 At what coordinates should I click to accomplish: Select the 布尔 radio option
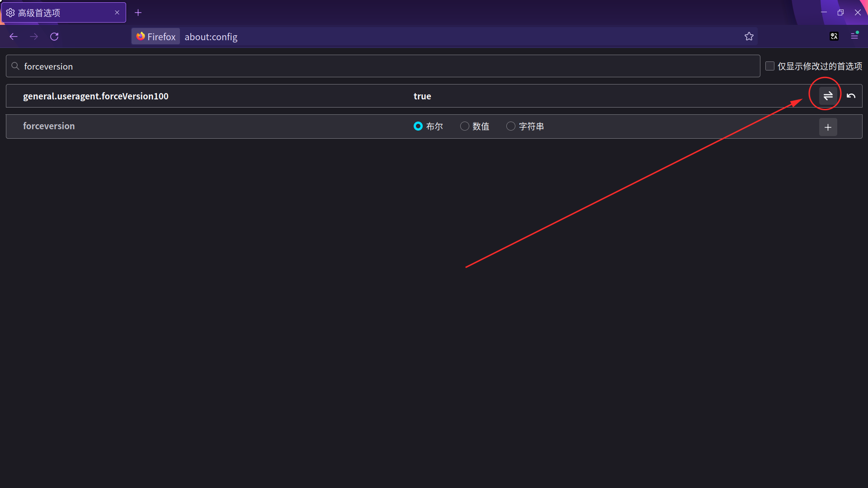tap(418, 126)
